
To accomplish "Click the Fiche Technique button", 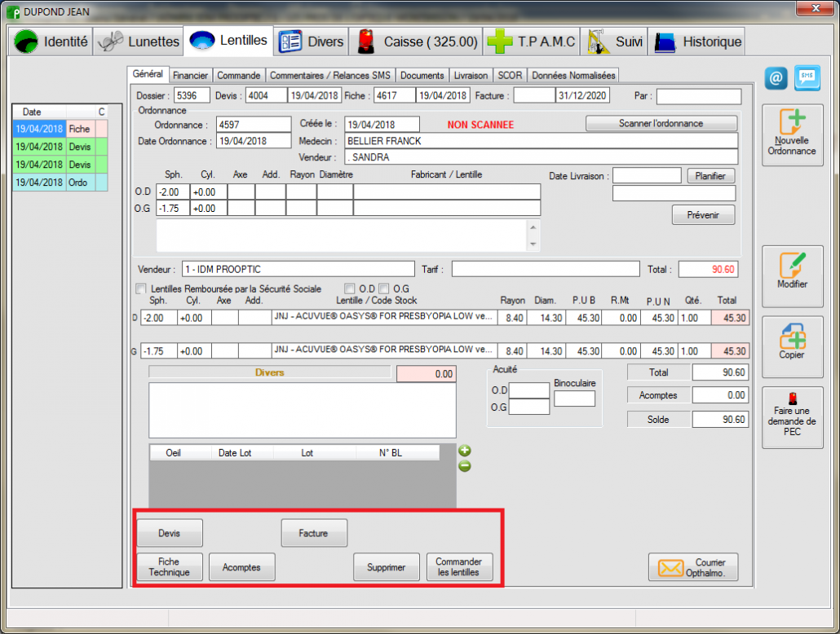I will (170, 567).
